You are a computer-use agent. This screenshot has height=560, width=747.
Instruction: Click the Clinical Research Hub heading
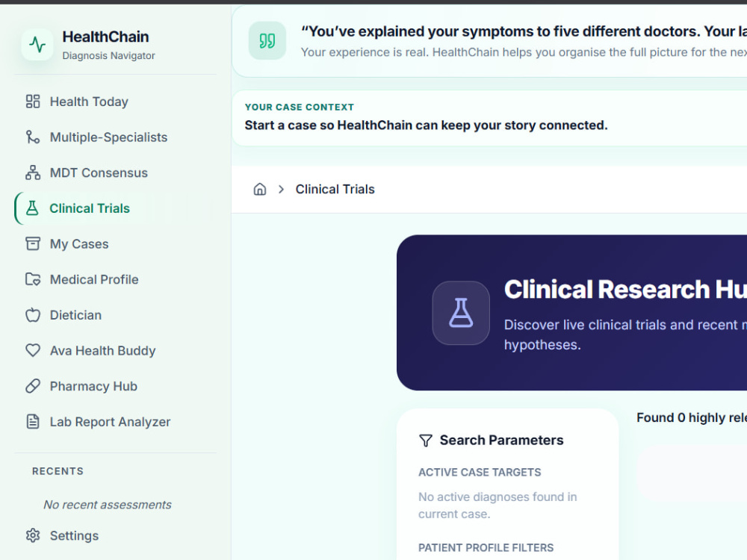coord(625,290)
